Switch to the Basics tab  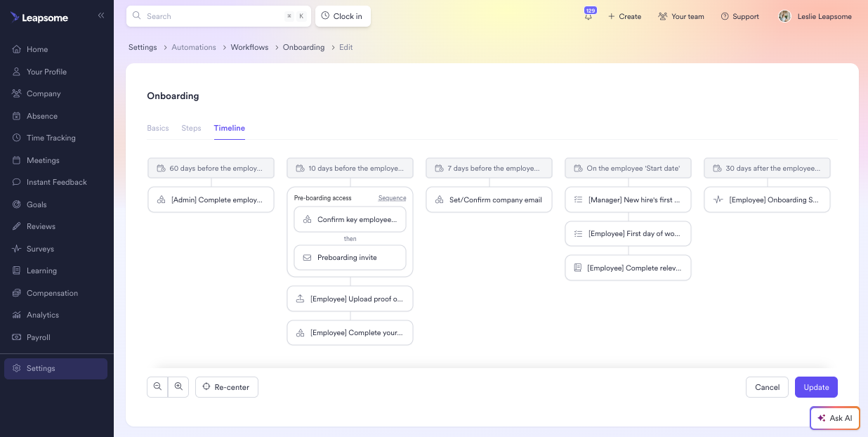pos(158,128)
